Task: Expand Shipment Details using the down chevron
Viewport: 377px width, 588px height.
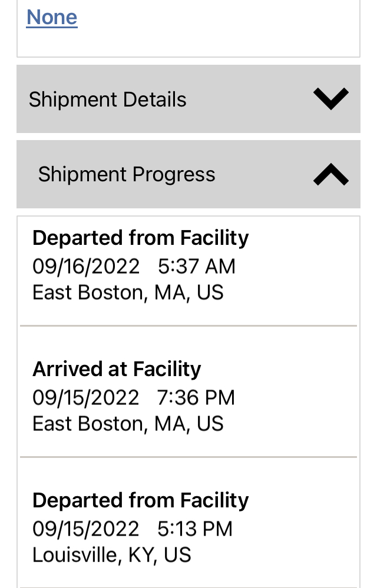Action: (x=330, y=99)
